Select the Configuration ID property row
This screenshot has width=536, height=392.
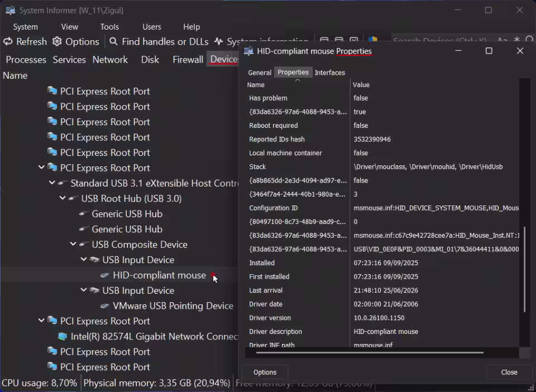pos(382,208)
